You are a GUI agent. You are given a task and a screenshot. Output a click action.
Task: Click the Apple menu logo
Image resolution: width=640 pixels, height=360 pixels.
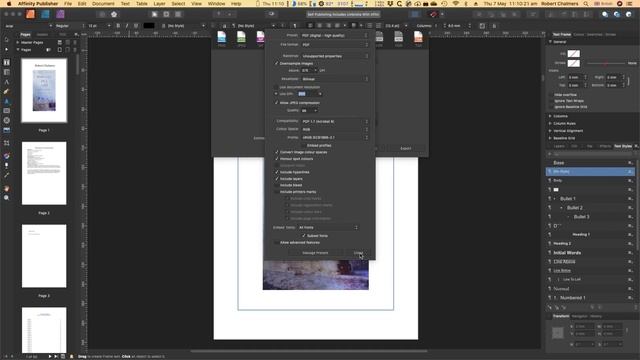coord(9,4)
